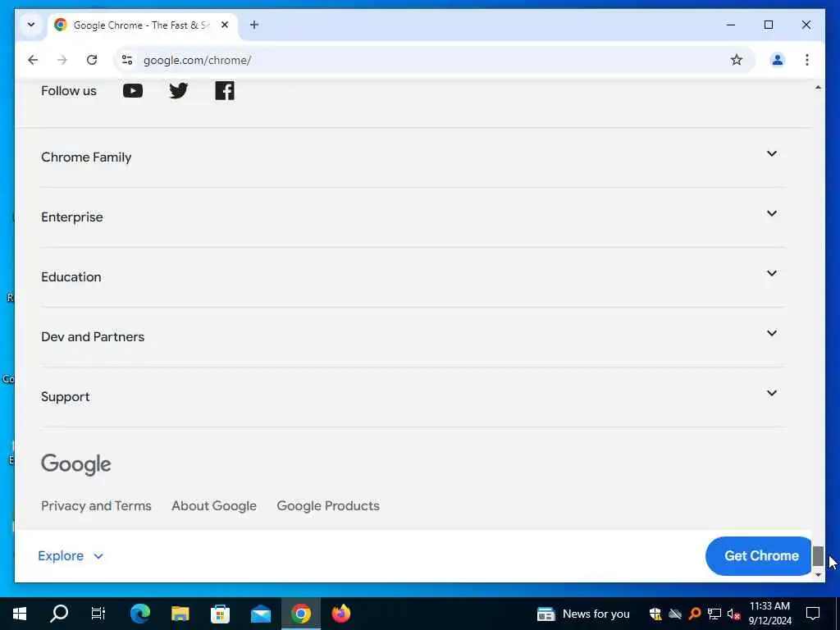Viewport: 840px width, 630px height.
Task: Open the Explore dropdown
Action: [x=71, y=555]
